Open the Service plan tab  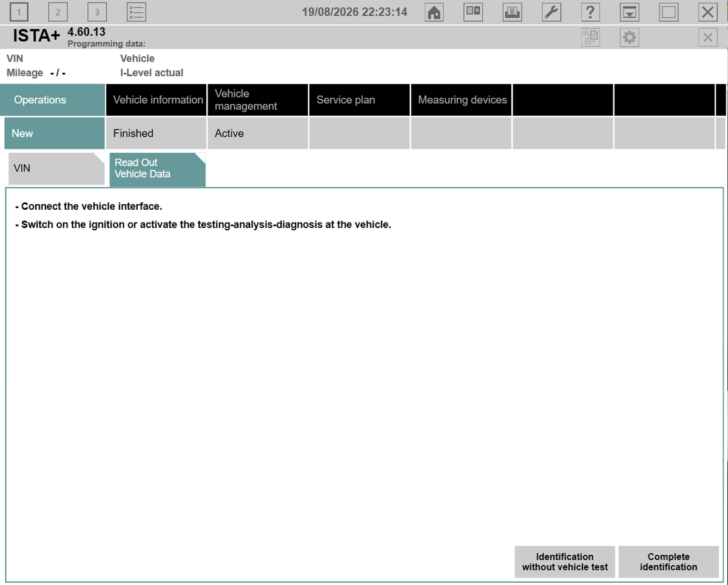[359, 100]
